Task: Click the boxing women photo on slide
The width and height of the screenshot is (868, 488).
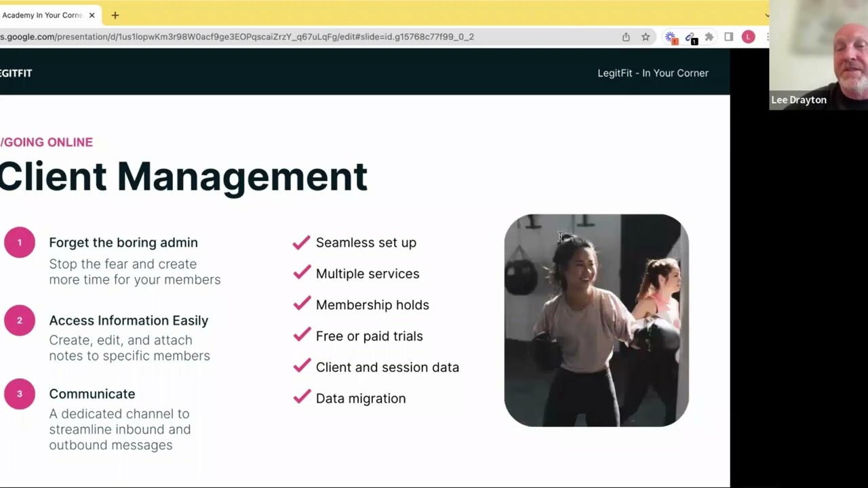Action: (x=597, y=320)
